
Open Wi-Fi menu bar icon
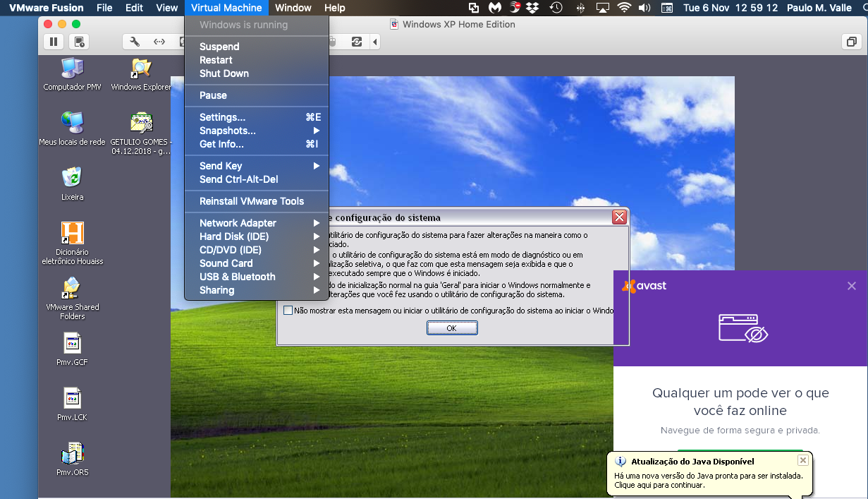tap(624, 8)
